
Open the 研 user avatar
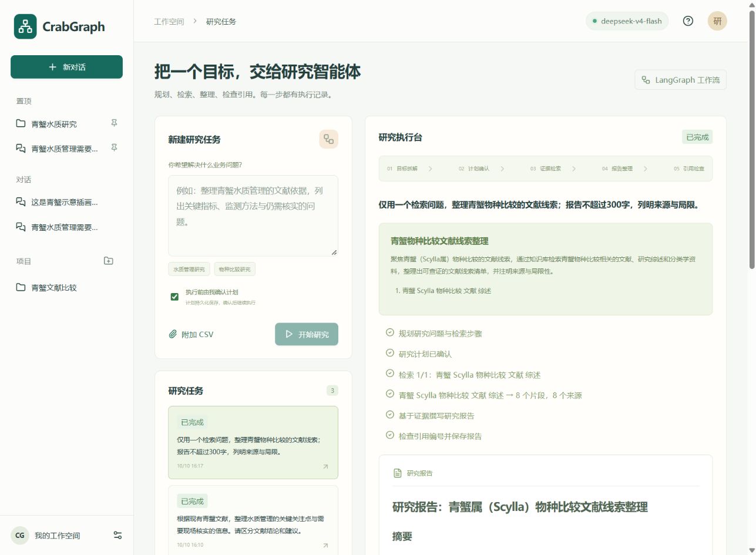(717, 21)
